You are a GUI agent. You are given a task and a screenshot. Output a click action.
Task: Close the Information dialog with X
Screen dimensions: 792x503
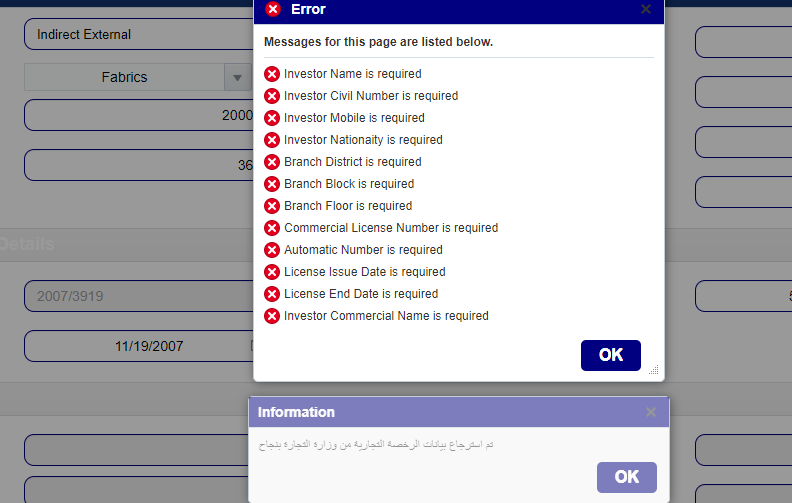click(x=651, y=412)
